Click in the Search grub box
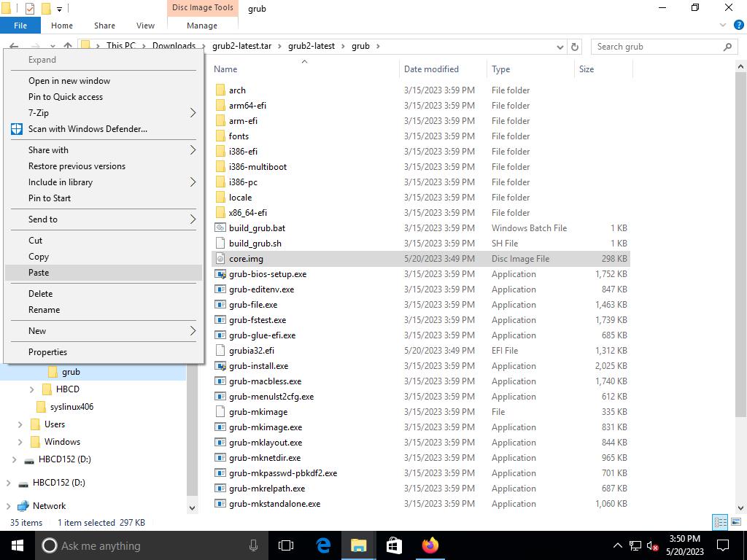747x560 pixels. click(x=657, y=47)
